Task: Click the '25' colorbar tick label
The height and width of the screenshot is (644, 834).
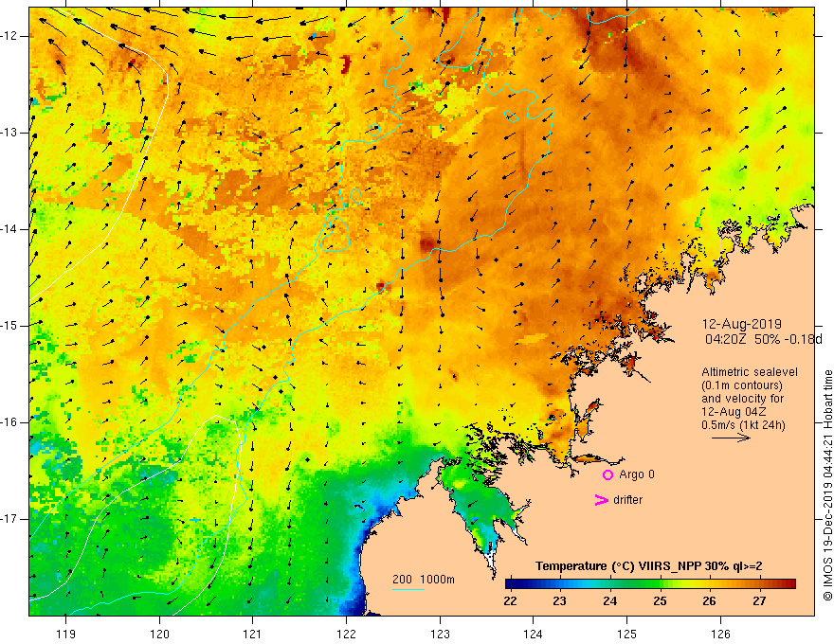Action: (660, 601)
